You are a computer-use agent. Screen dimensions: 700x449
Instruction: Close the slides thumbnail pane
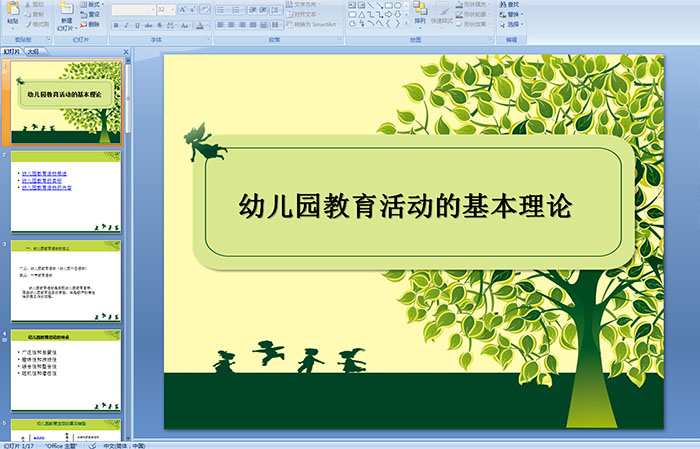tap(126, 52)
